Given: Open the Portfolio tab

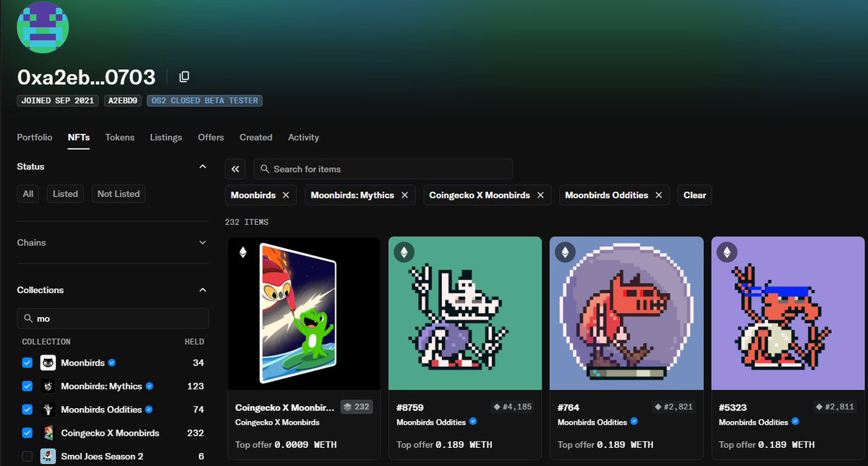Looking at the screenshot, I should 35,137.
